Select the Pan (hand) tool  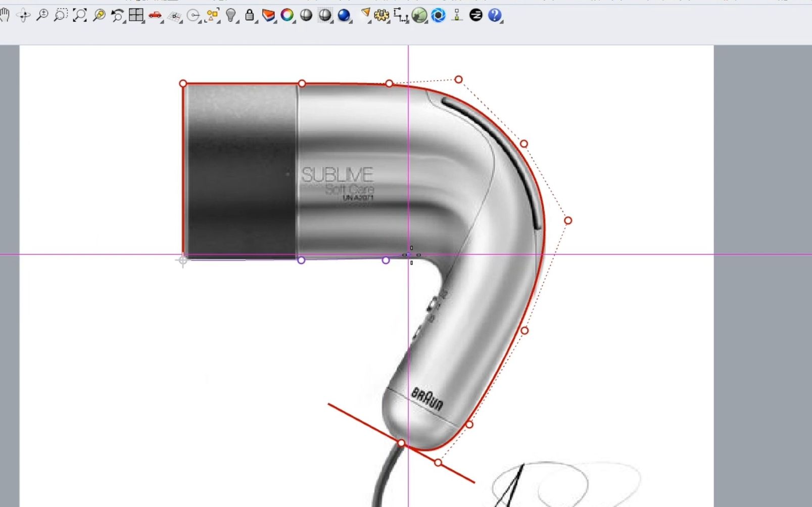(x=5, y=15)
